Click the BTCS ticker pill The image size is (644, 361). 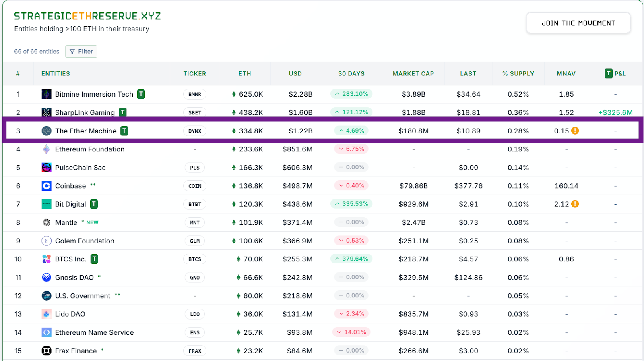click(x=195, y=259)
